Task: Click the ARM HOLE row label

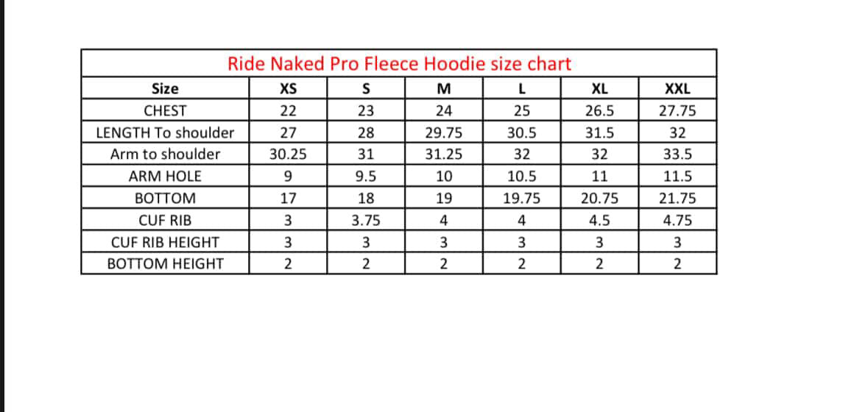Action: click(x=164, y=177)
